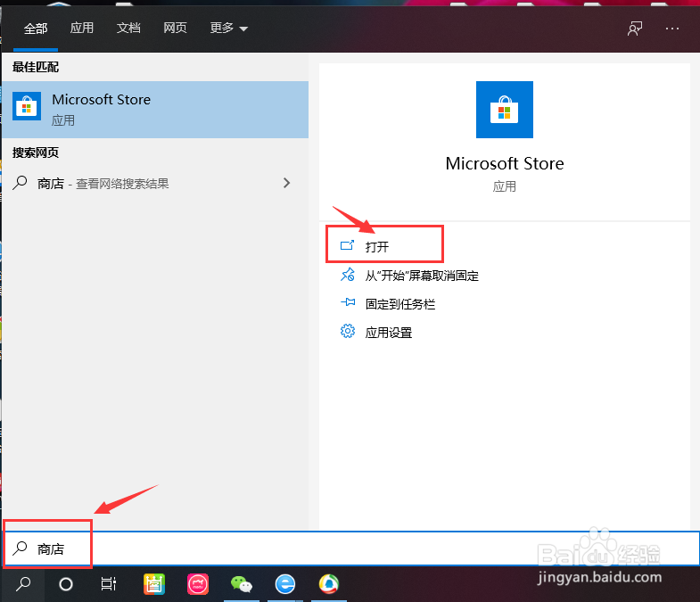700x602 pixels.
Task: Open 应用设置
Action: 389,333
